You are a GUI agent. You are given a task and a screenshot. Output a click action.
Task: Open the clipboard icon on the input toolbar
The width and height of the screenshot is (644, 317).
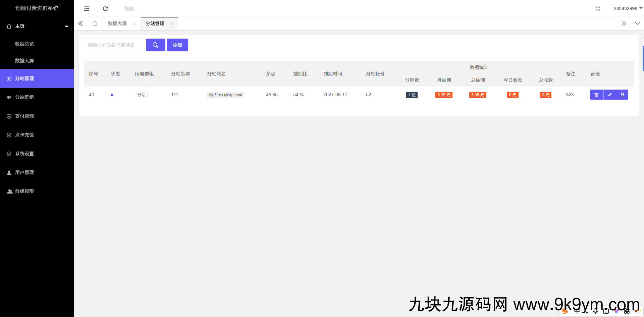pos(606,311)
